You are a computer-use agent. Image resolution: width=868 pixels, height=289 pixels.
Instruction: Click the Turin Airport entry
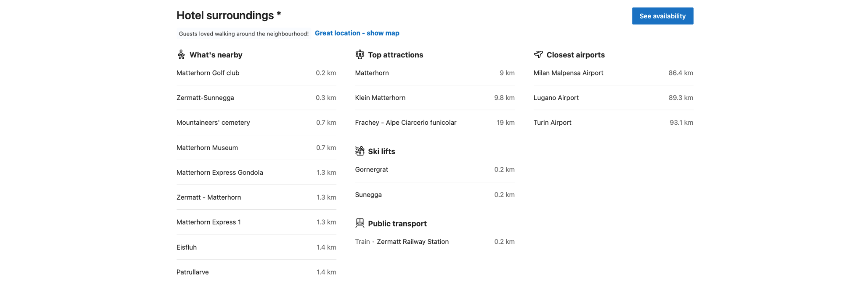pyautogui.click(x=613, y=123)
